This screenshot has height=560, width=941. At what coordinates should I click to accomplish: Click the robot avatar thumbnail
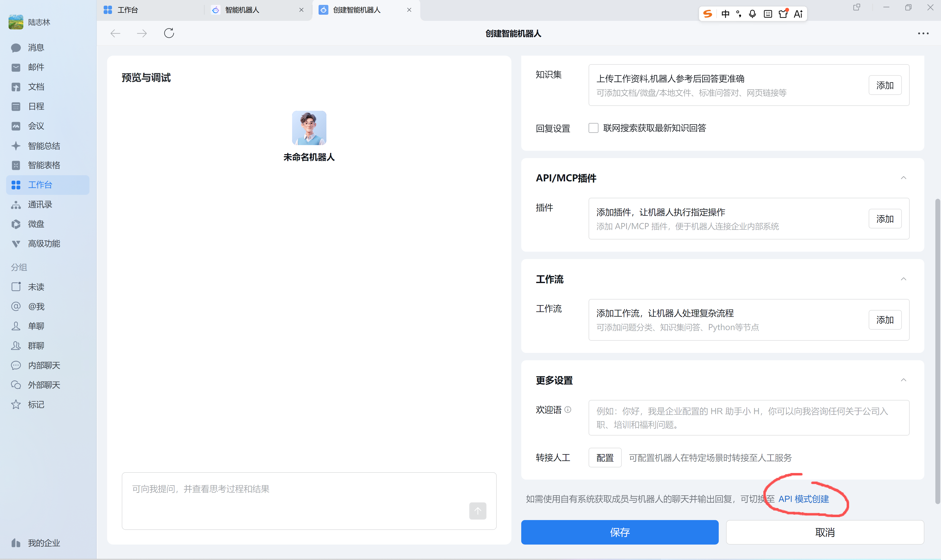click(x=309, y=128)
